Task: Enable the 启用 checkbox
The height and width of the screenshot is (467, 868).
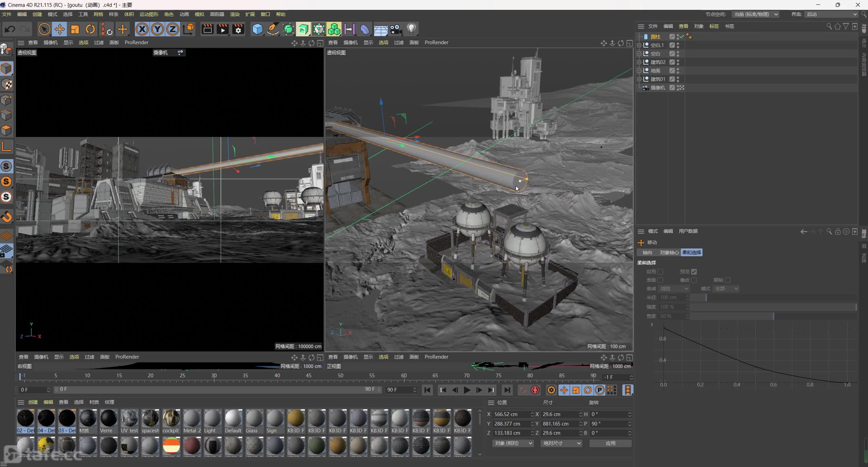Action: click(x=660, y=271)
